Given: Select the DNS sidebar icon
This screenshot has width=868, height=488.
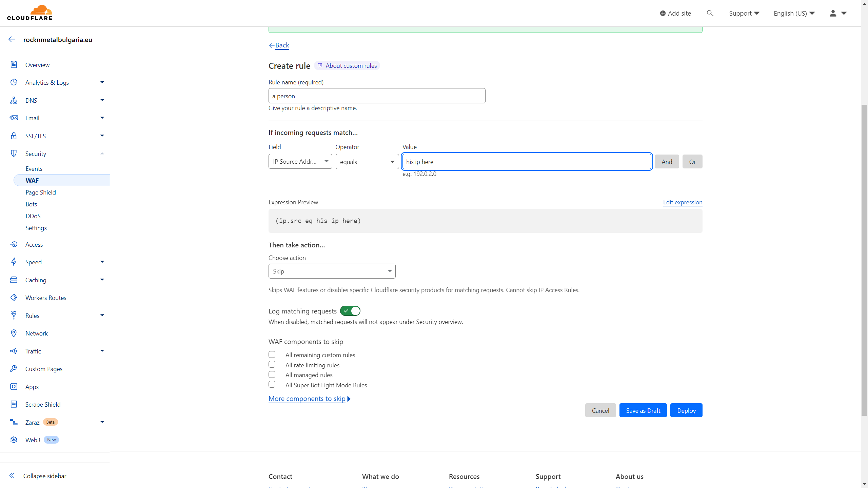Looking at the screenshot, I should [x=14, y=100].
